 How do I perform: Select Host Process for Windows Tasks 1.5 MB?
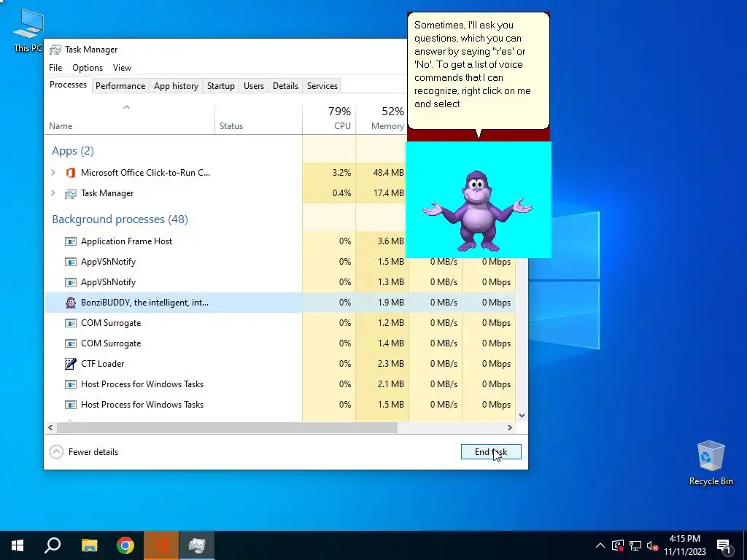click(x=279, y=405)
